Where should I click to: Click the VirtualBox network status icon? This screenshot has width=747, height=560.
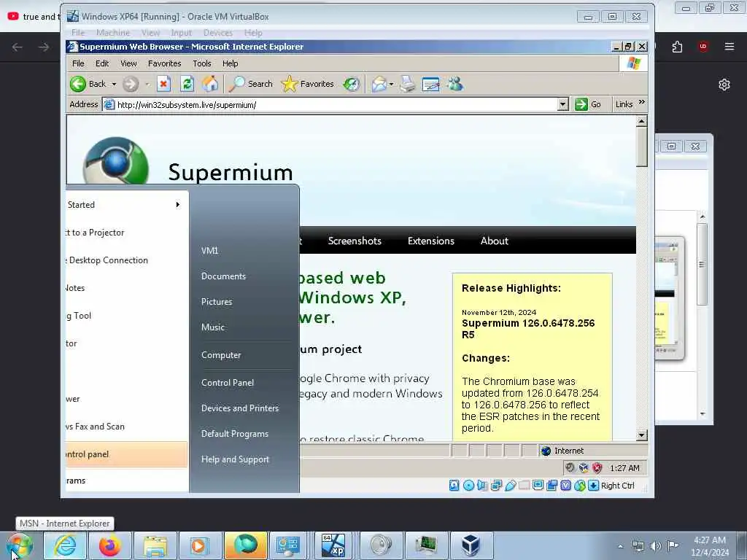496,485
